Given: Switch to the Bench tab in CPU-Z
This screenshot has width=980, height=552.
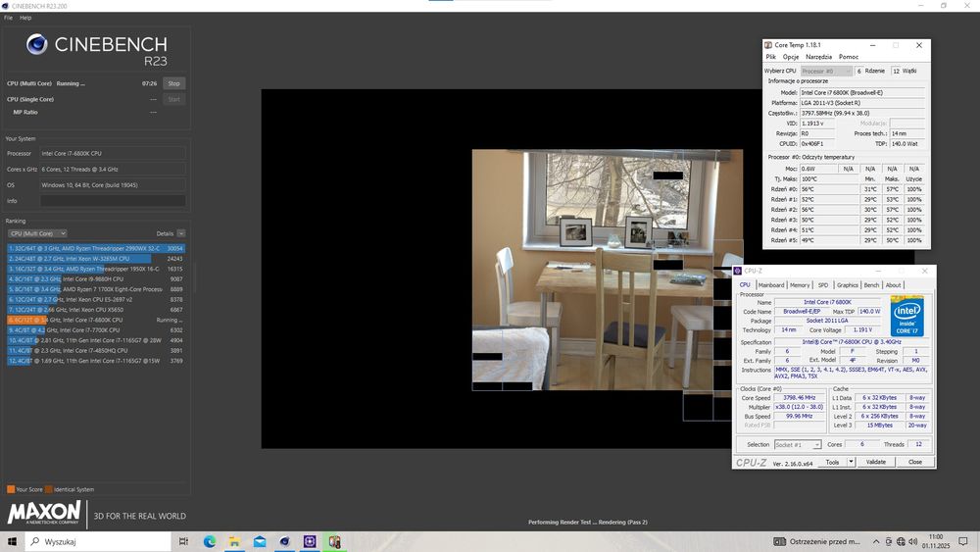Looking at the screenshot, I should [871, 285].
